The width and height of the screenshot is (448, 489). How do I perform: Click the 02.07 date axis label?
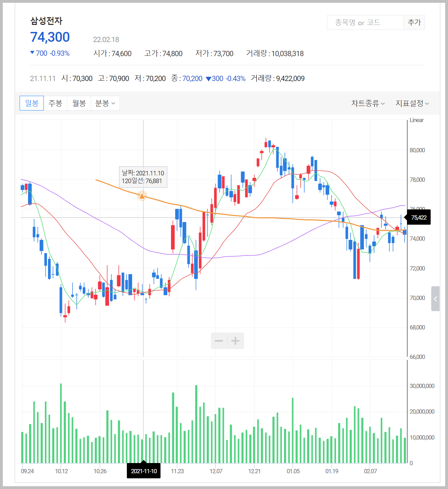pyautogui.click(x=370, y=471)
